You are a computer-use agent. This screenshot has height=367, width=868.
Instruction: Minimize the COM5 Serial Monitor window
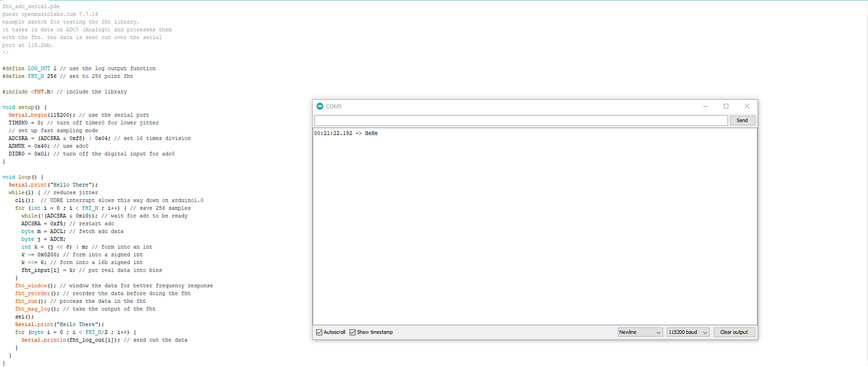(x=706, y=106)
